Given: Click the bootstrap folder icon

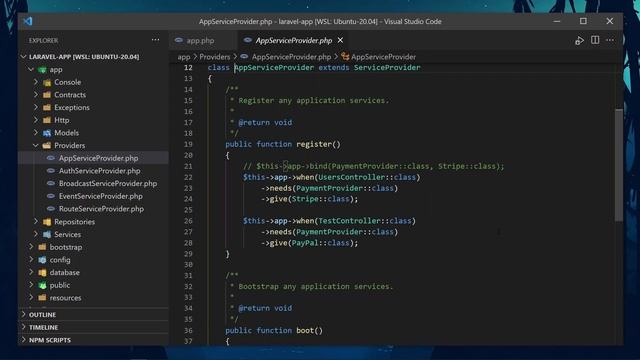Looking at the screenshot, I should [x=42, y=247].
